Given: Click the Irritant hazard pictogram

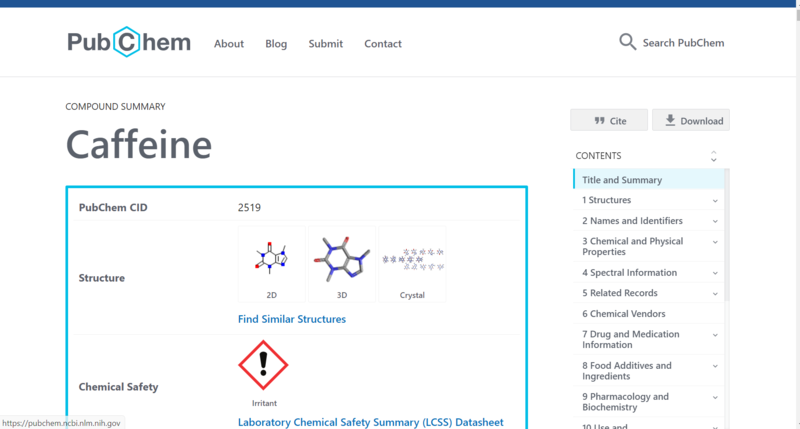Looking at the screenshot, I should (x=263, y=366).
